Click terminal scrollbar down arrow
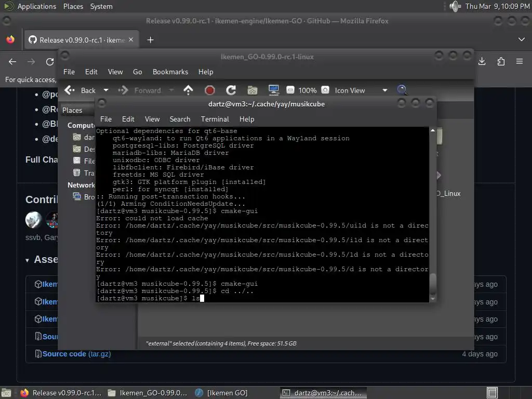This screenshot has height=399, width=532. pos(433,299)
